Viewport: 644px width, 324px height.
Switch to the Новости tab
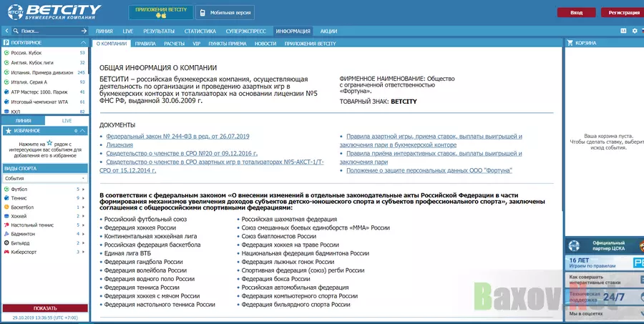(265, 44)
